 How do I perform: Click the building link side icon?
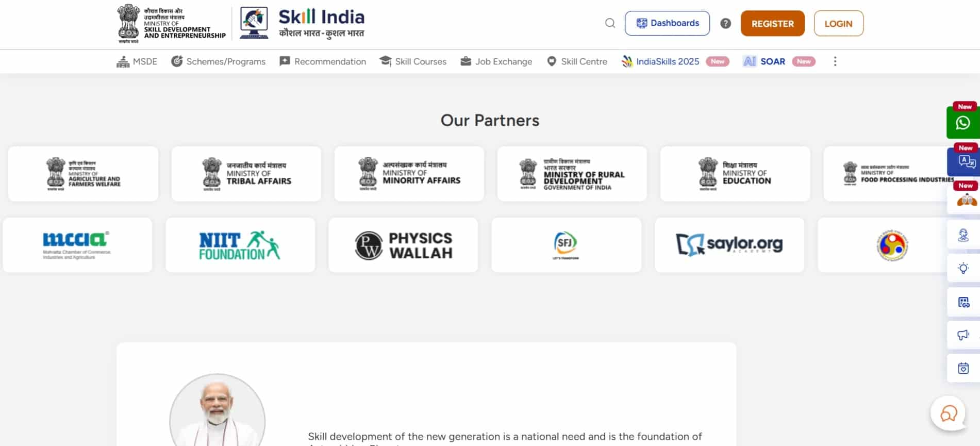point(964,302)
